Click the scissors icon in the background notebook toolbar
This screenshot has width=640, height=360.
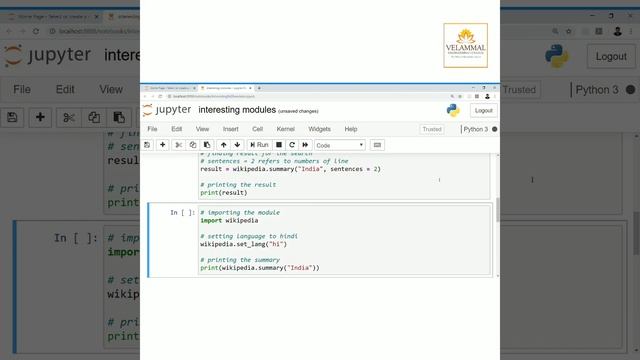tap(69, 118)
